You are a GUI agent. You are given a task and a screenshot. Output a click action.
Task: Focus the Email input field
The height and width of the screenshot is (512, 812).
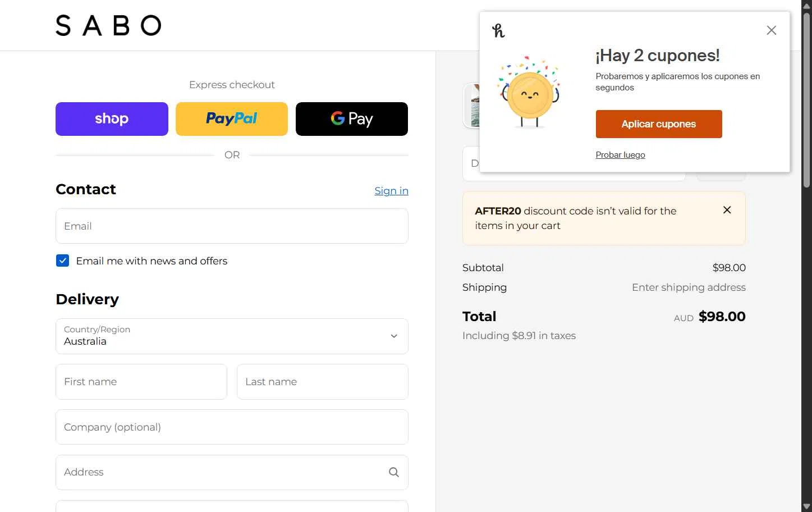(x=232, y=226)
